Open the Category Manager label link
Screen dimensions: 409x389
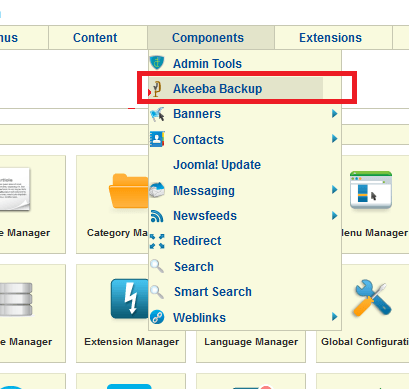point(117,233)
